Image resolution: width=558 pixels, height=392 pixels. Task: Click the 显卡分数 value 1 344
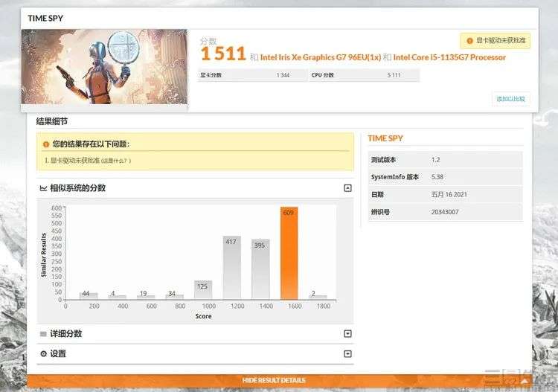click(283, 75)
